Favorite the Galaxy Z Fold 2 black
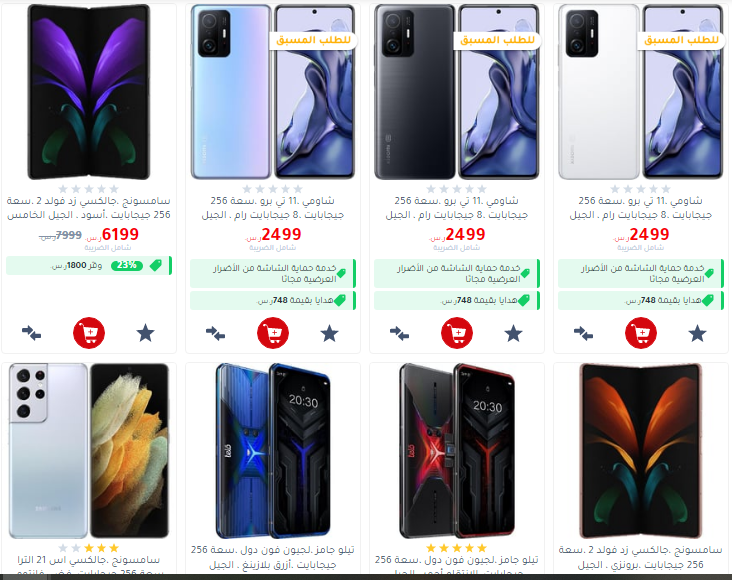 click(x=145, y=333)
